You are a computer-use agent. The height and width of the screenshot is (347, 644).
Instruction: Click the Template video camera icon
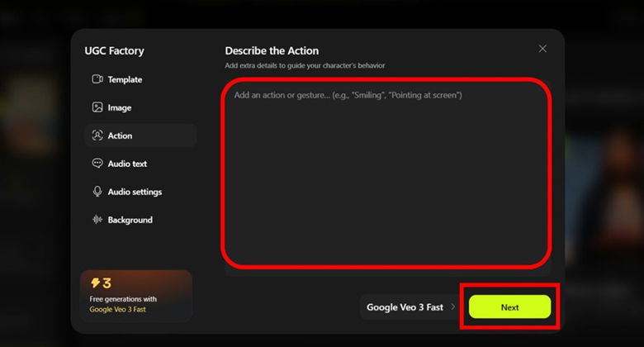97,79
